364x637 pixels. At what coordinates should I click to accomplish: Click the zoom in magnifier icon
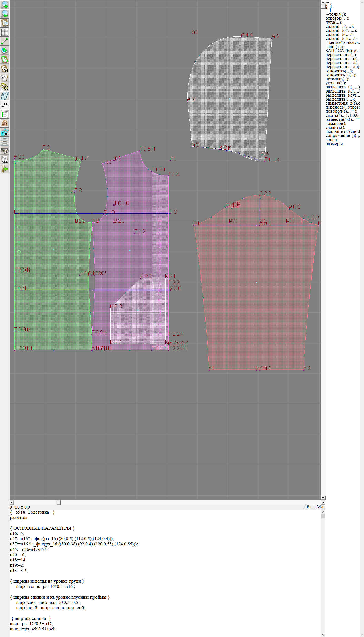[x=5, y=5]
